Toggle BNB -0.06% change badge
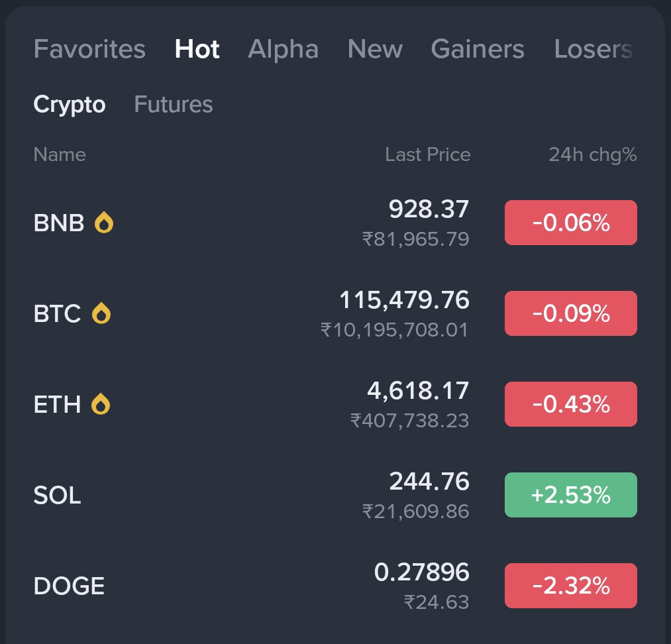Image resolution: width=671 pixels, height=644 pixels. click(x=570, y=223)
